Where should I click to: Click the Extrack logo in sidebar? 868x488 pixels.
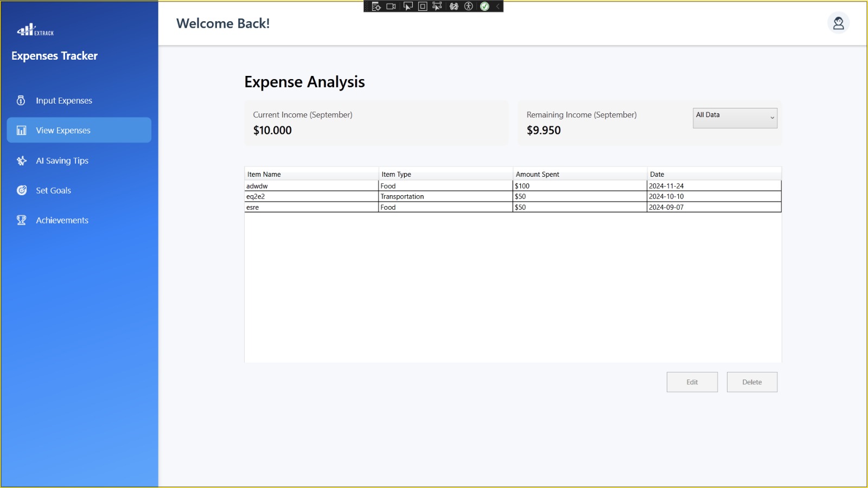(35, 30)
